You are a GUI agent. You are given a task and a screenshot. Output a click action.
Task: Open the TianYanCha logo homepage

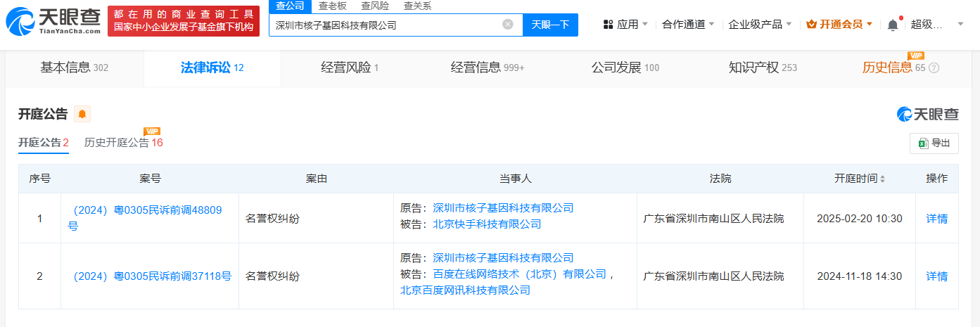point(52,21)
